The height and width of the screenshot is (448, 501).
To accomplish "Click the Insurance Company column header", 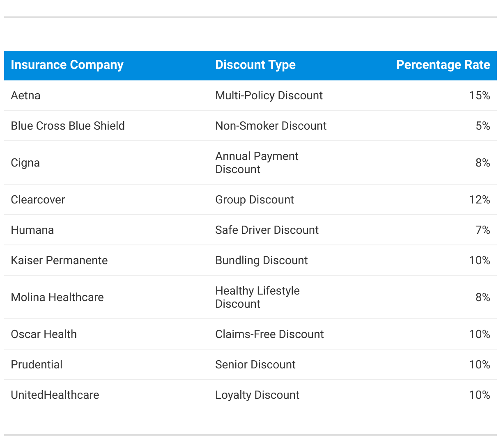I will point(67,65).
